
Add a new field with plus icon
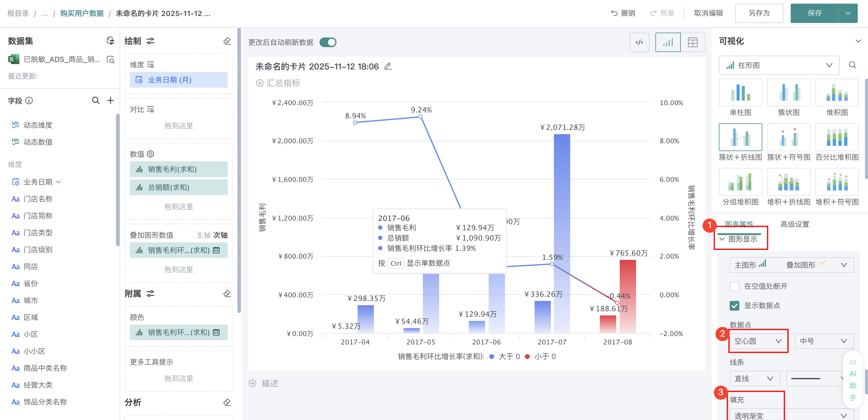tap(111, 100)
